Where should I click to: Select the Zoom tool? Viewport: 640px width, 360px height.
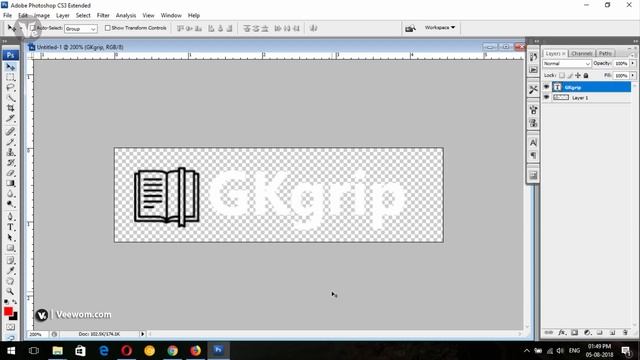click(11, 291)
